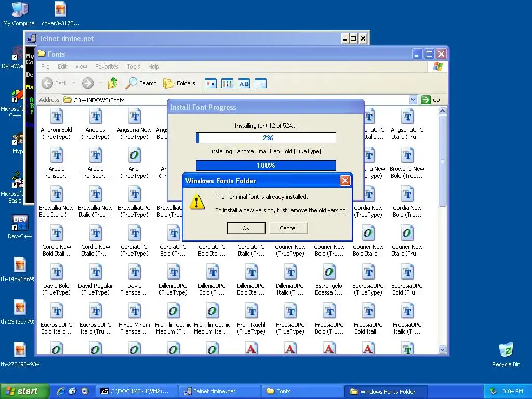Open the Tools menu
This screenshot has height=399, width=532.
pyautogui.click(x=134, y=66)
